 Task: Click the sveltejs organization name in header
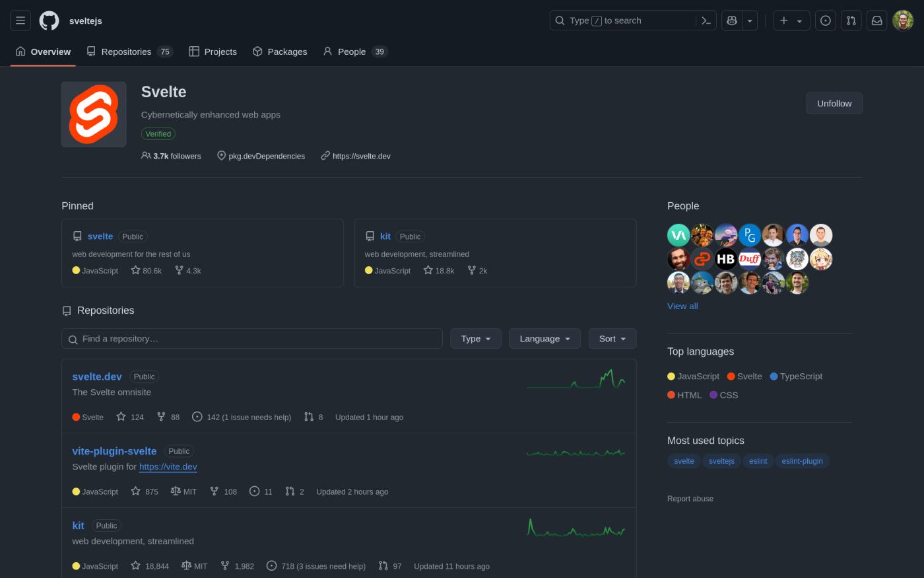86,20
